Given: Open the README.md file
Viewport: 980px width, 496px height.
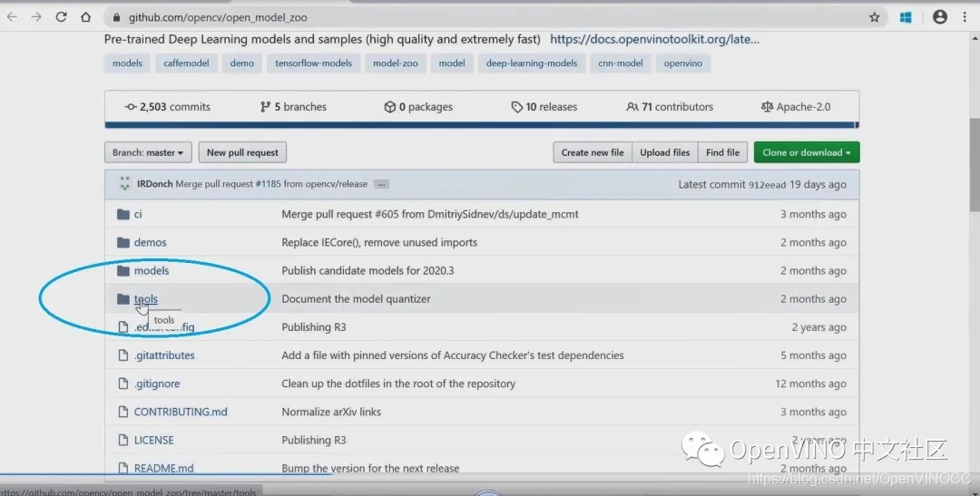Looking at the screenshot, I should 163,468.
